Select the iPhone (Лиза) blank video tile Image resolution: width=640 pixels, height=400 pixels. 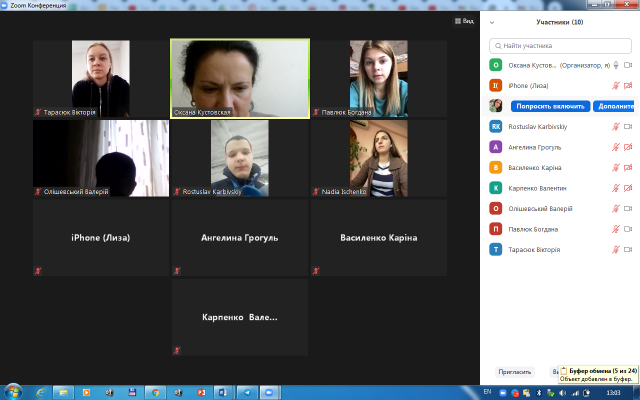coord(101,238)
